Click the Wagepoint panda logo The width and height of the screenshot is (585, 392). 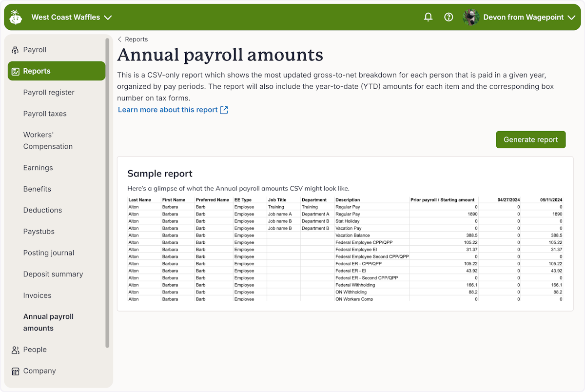click(15, 17)
